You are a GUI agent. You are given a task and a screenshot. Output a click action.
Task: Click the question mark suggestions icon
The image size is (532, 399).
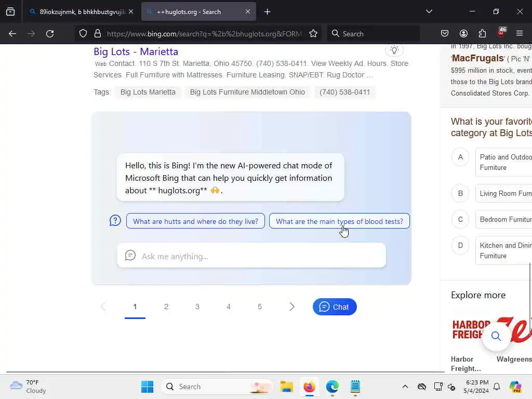(x=115, y=221)
